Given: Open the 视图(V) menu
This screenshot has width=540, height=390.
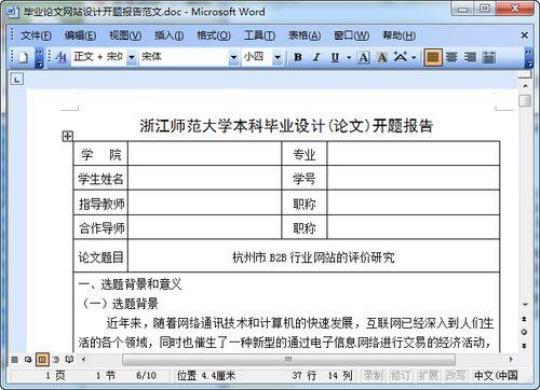Looking at the screenshot, I should (x=125, y=35).
